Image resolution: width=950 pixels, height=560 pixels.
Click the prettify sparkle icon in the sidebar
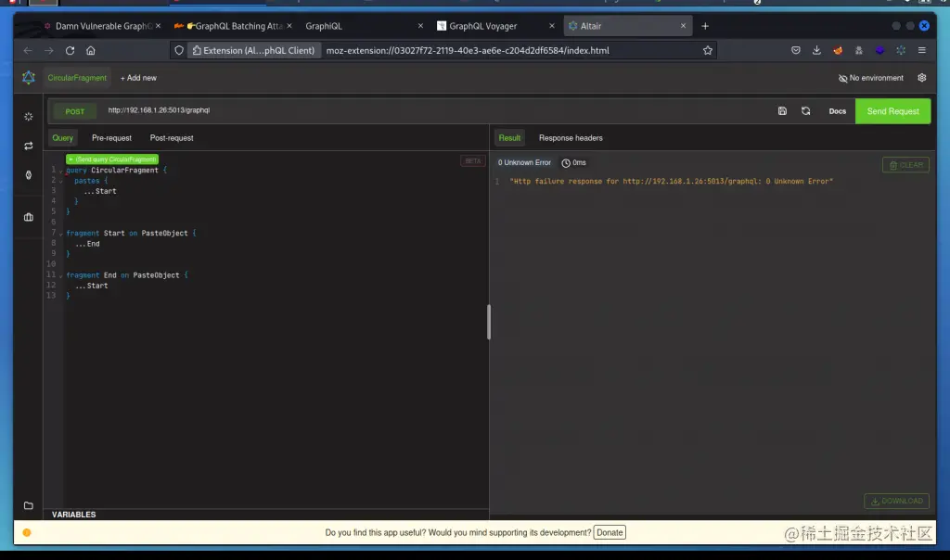(x=29, y=116)
